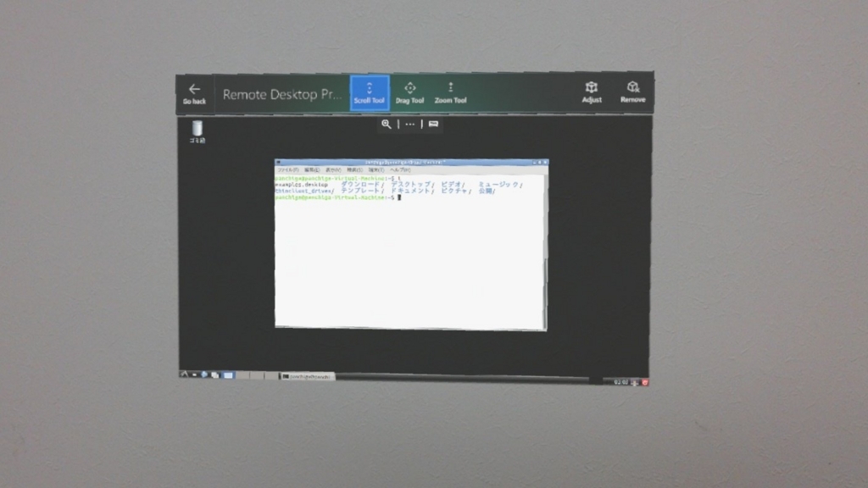Click the デスクトップ/ directory text
The image size is (868, 488).
(413, 184)
